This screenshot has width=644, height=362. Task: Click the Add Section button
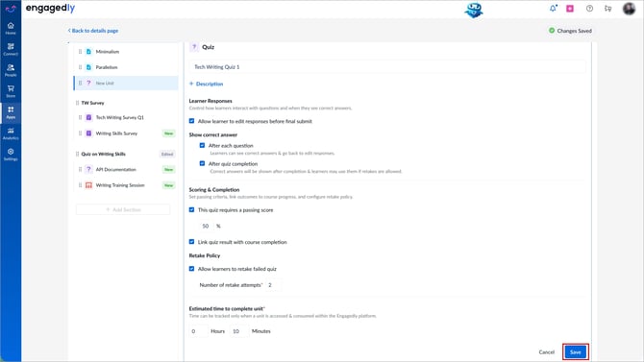[123, 209]
